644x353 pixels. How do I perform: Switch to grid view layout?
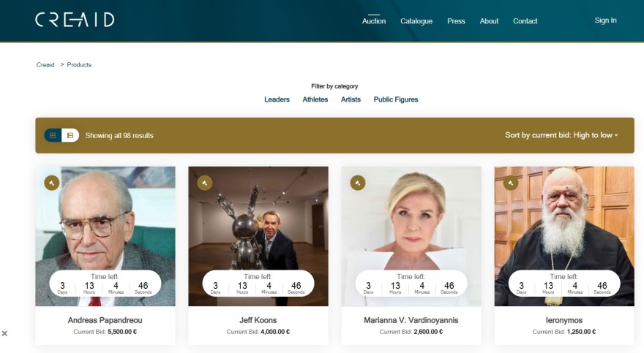[53, 135]
